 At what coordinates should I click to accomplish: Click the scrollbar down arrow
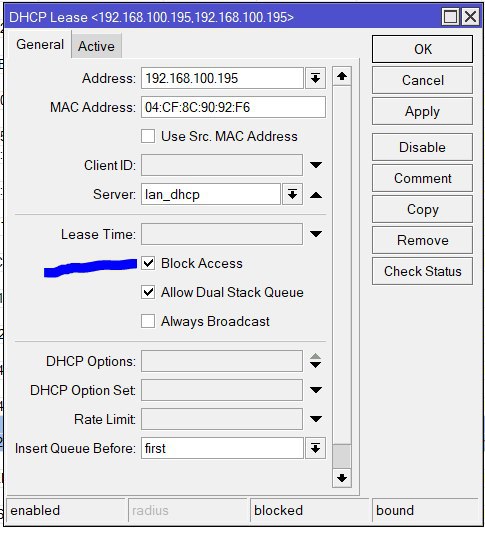[x=342, y=478]
